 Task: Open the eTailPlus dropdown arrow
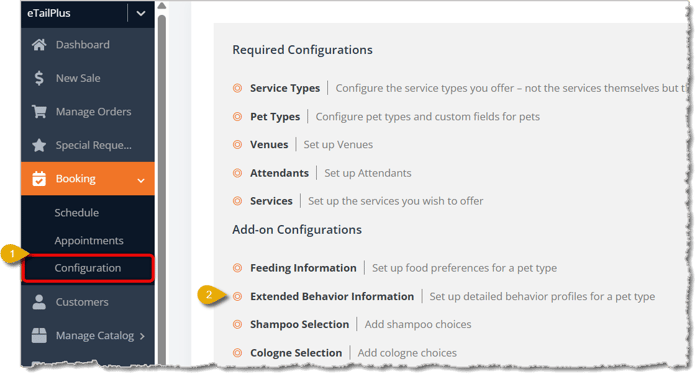click(141, 13)
